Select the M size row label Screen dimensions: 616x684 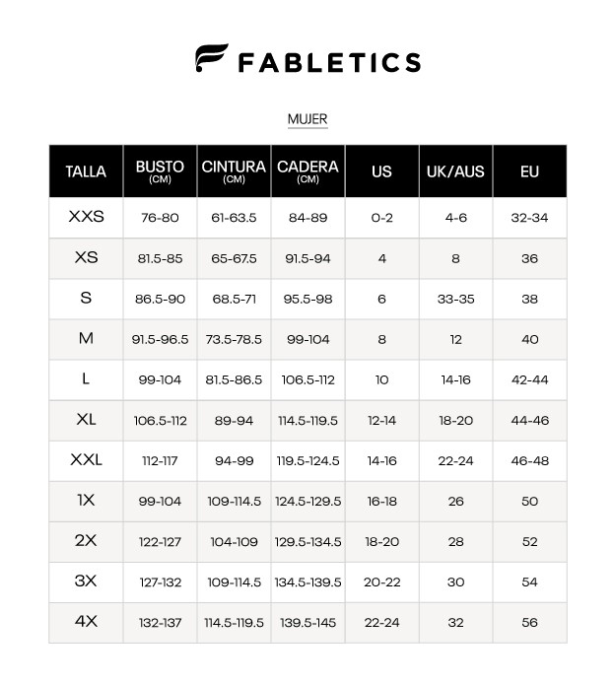coord(86,339)
